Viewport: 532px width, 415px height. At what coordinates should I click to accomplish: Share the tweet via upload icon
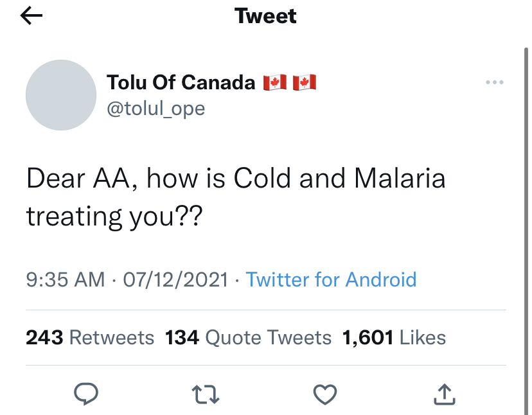tap(445, 394)
